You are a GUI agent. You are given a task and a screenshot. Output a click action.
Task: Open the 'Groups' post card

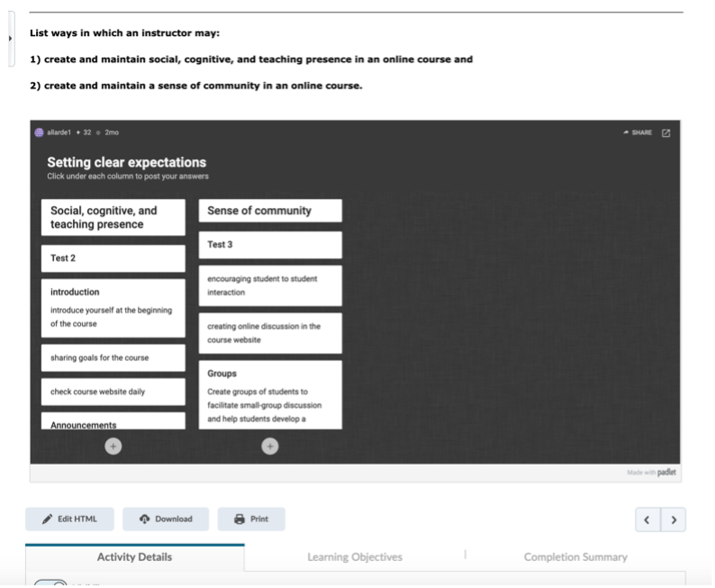pyautogui.click(x=270, y=394)
